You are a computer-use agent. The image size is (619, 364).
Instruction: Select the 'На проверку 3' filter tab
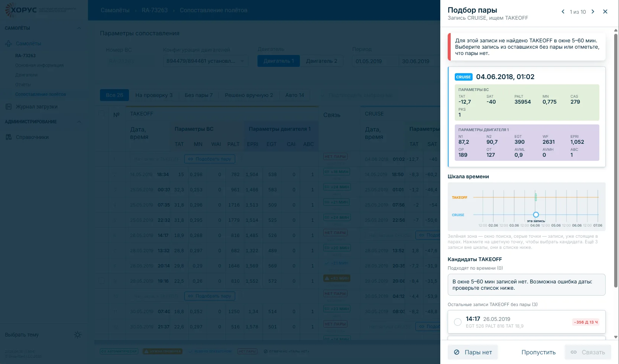point(154,95)
